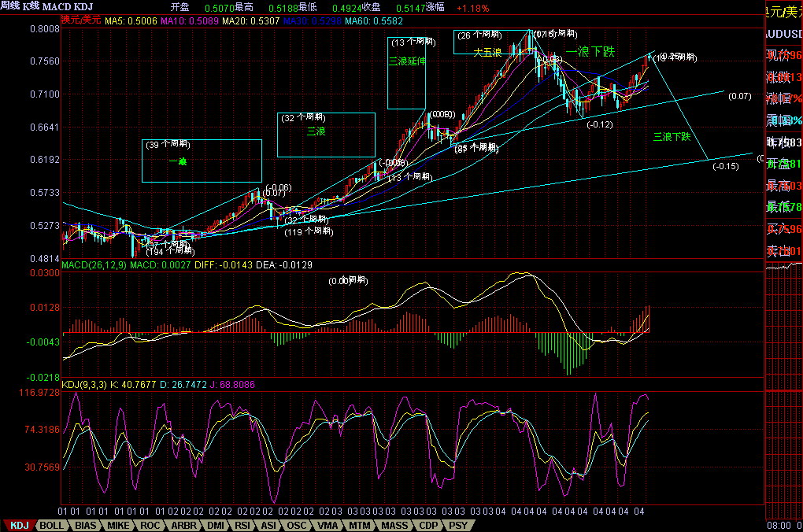Click the MACD: 0.0027 value
This screenshot has width=803, height=532.
tap(161, 264)
